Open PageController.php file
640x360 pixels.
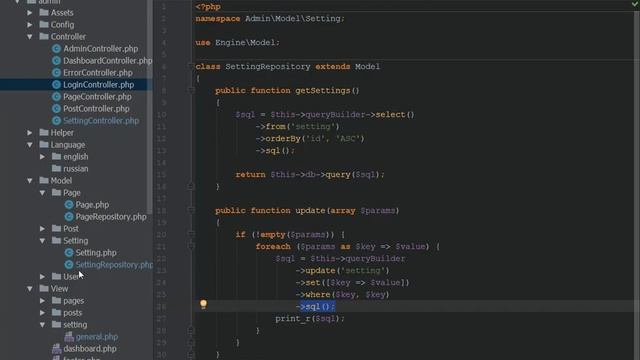click(97, 97)
